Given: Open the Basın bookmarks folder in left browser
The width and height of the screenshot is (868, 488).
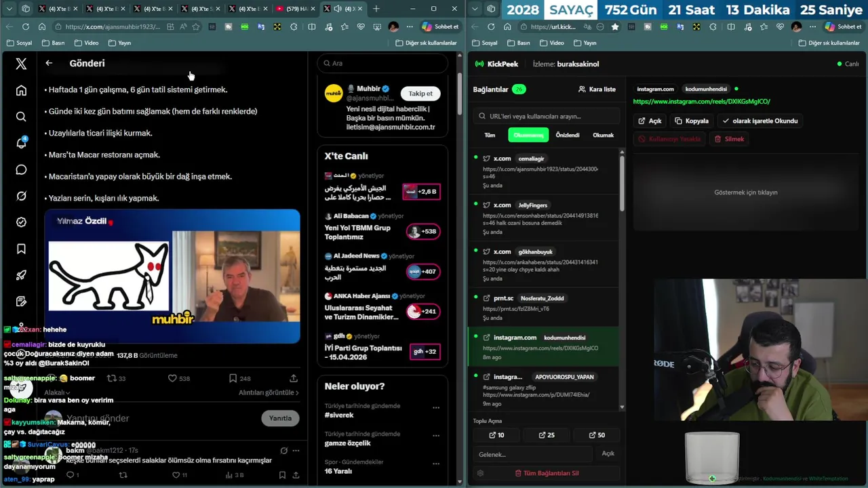Looking at the screenshot, I should tap(53, 43).
